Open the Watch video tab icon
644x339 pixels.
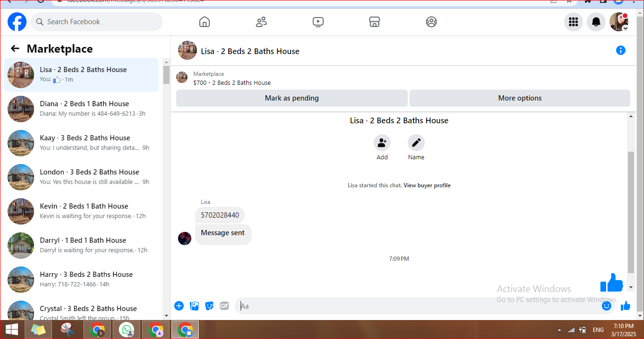point(318,22)
